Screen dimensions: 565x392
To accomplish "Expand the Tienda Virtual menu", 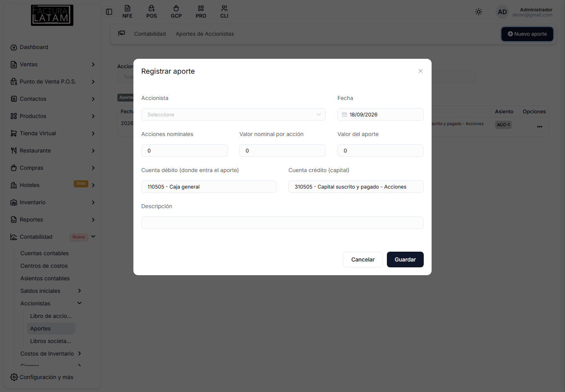I will pos(53,133).
